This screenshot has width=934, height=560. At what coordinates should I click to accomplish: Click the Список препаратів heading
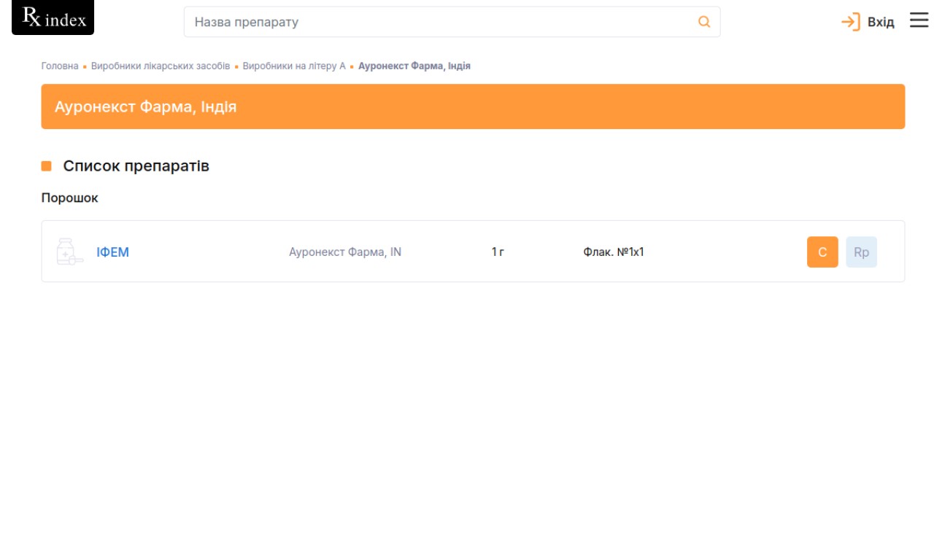coord(136,166)
